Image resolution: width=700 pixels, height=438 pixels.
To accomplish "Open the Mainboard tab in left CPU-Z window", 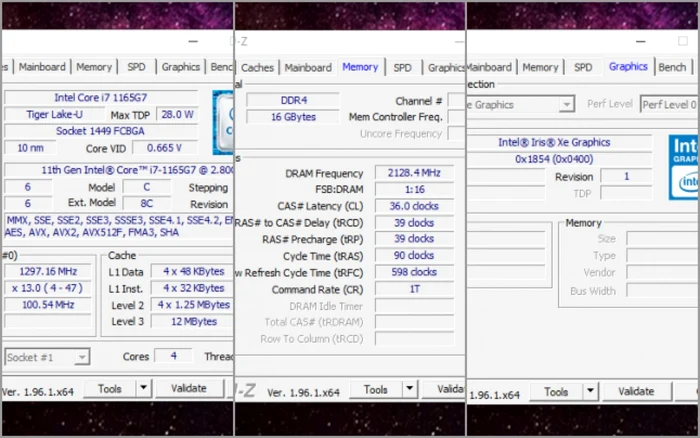I will coord(42,67).
